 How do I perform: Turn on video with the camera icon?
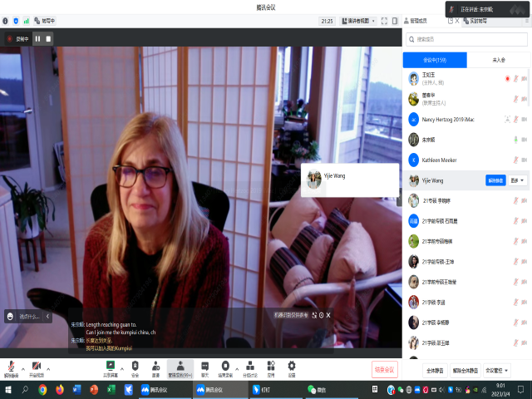[x=37, y=369]
